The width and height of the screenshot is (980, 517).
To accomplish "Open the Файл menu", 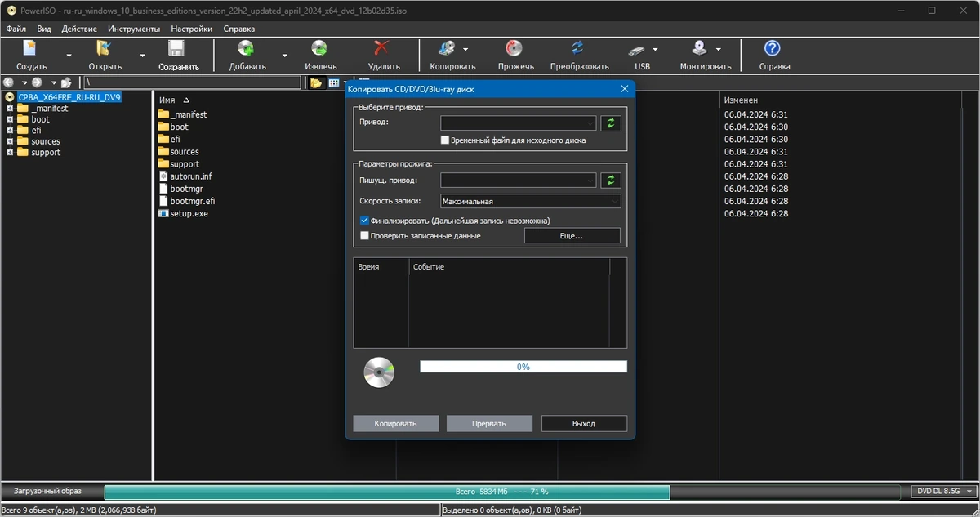I will click(16, 29).
